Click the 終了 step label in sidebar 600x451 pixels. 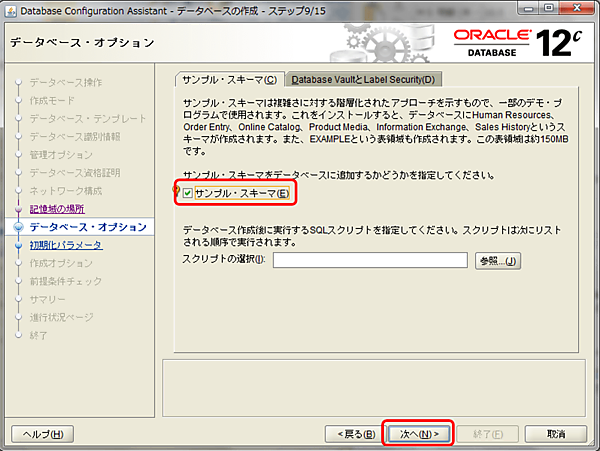tap(38, 335)
